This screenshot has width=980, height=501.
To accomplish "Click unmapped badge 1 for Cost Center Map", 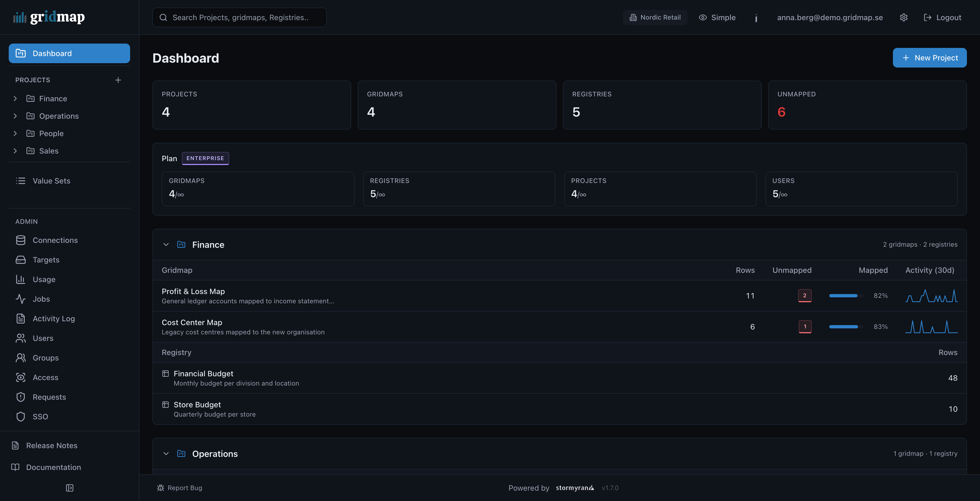I will point(805,327).
